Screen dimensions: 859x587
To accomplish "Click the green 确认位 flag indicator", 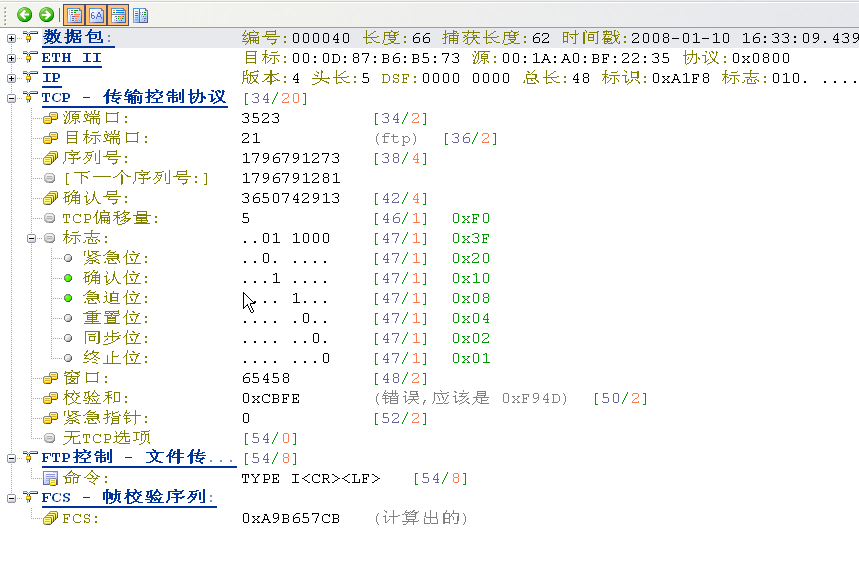I will pyautogui.click(x=68, y=278).
